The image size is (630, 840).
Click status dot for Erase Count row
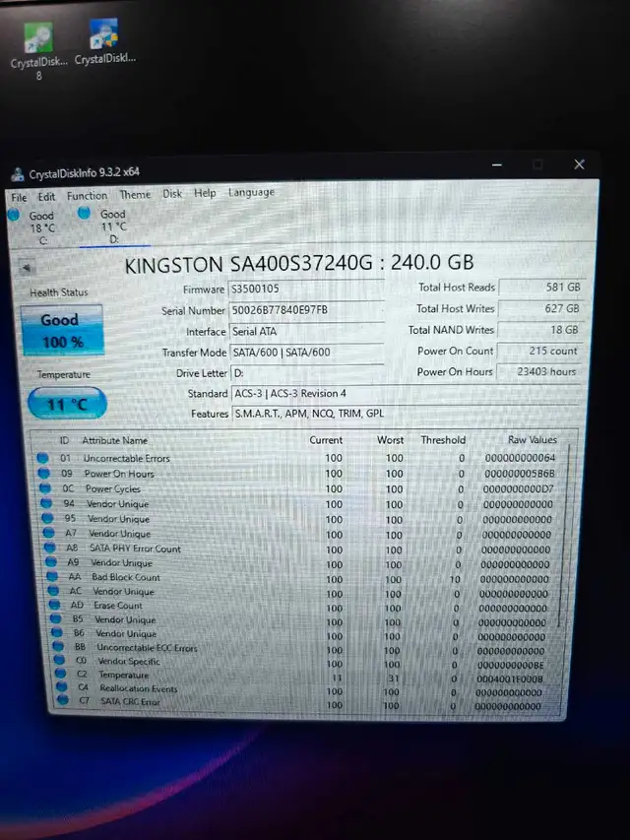tap(55, 605)
